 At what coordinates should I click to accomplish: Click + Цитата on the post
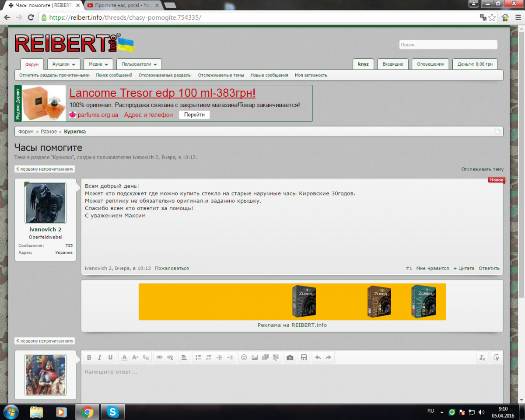coord(464,268)
